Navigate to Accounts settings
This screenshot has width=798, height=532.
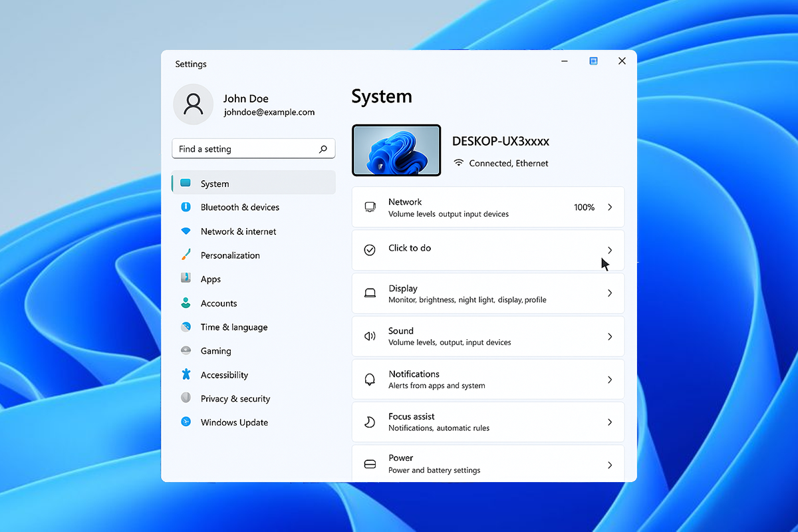[x=219, y=303]
